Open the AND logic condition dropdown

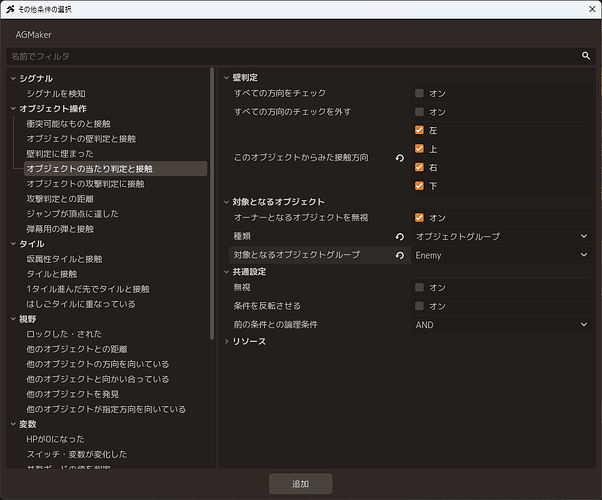pos(501,325)
